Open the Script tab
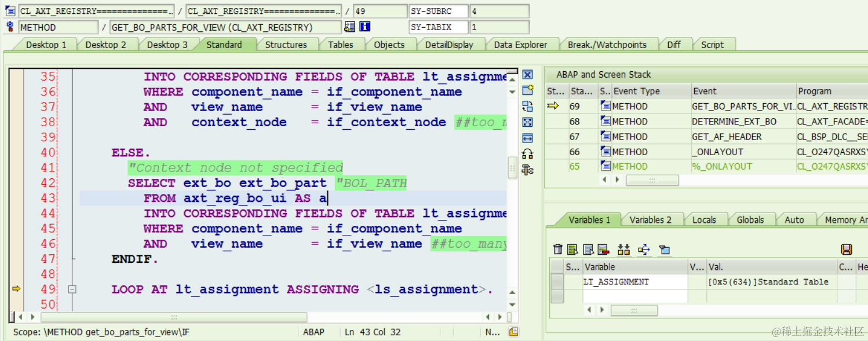The width and height of the screenshot is (868, 341). click(x=712, y=45)
